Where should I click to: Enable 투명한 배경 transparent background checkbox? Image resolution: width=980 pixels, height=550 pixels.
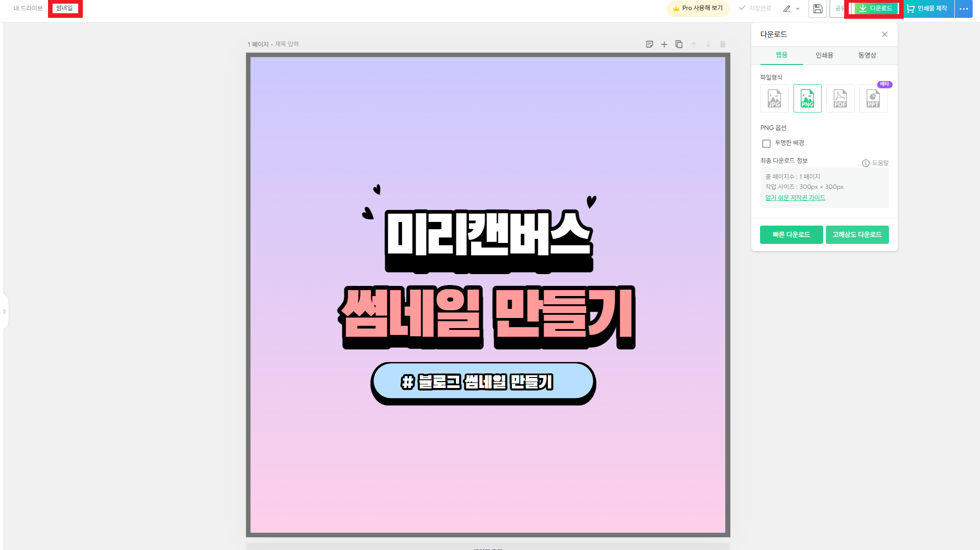pos(766,144)
